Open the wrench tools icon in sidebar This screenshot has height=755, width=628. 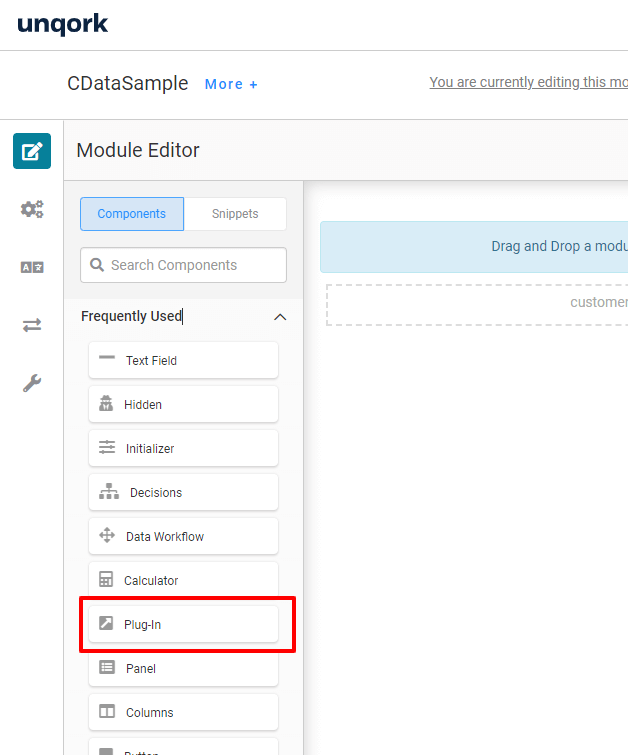coord(32,383)
